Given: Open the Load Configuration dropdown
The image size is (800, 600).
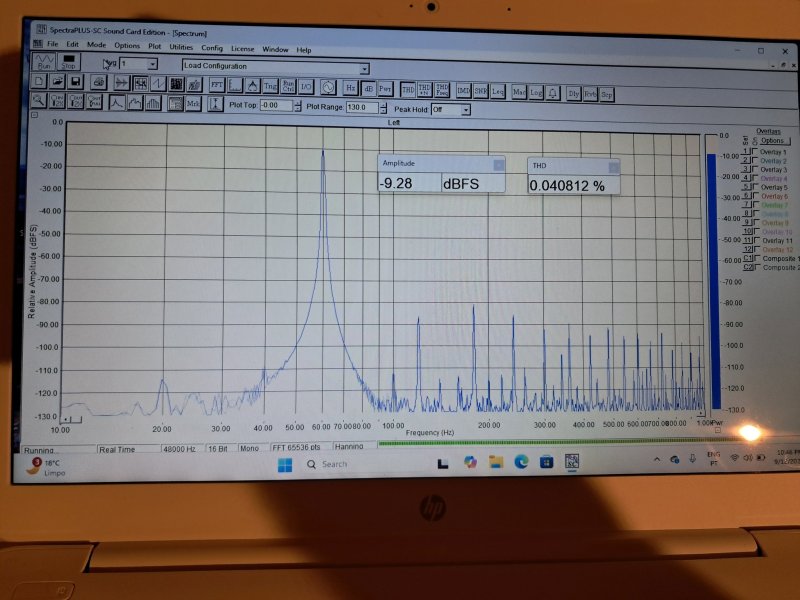Looking at the screenshot, I should pyautogui.click(x=364, y=67).
